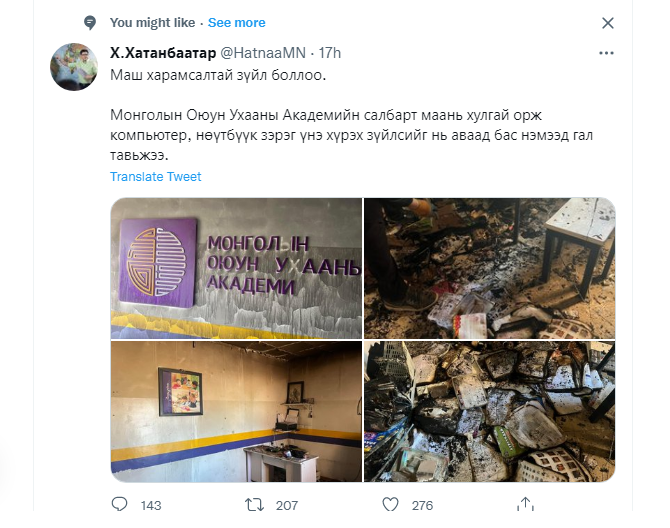Image resolution: width=670 pixels, height=528 pixels.
Task: Click the 207 retweets count
Action: point(287,505)
